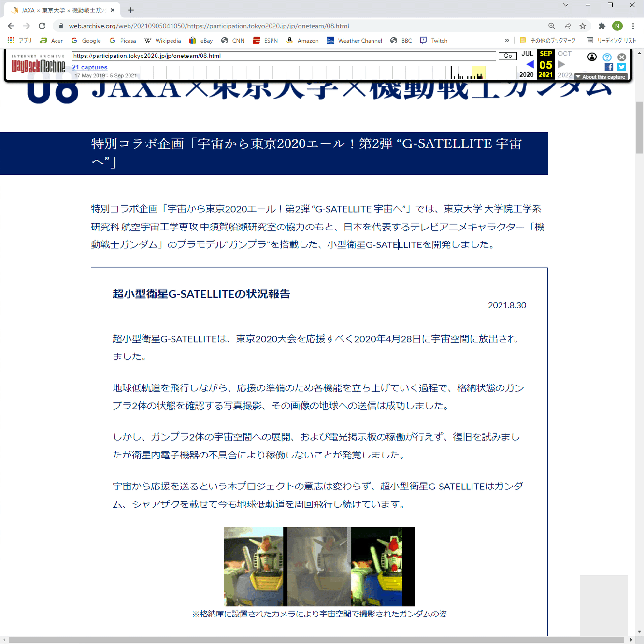
Task: Open the BBC bookmark
Action: 401,41
